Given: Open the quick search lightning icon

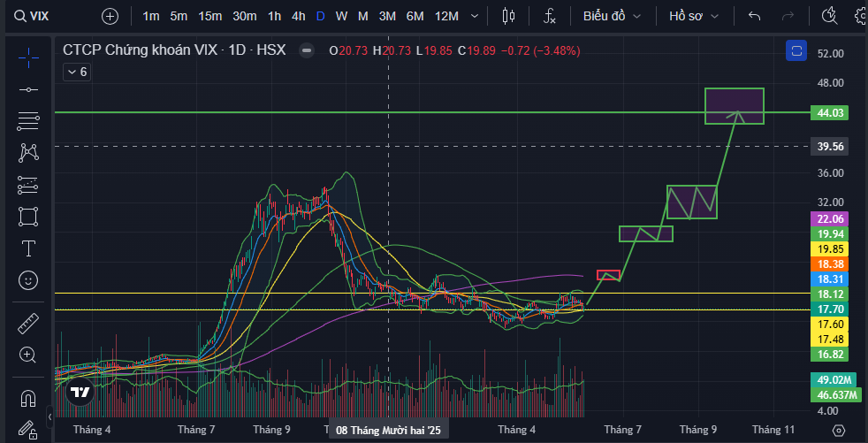Looking at the screenshot, I should tap(829, 16).
